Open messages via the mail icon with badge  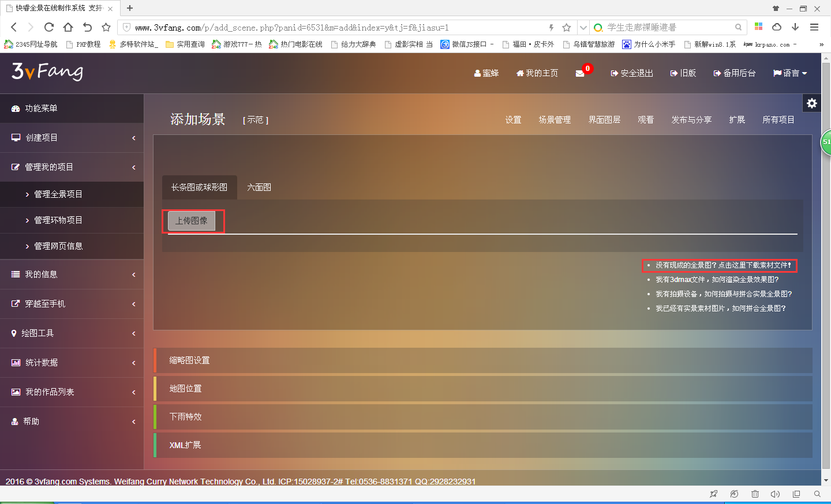pyautogui.click(x=580, y=73)
